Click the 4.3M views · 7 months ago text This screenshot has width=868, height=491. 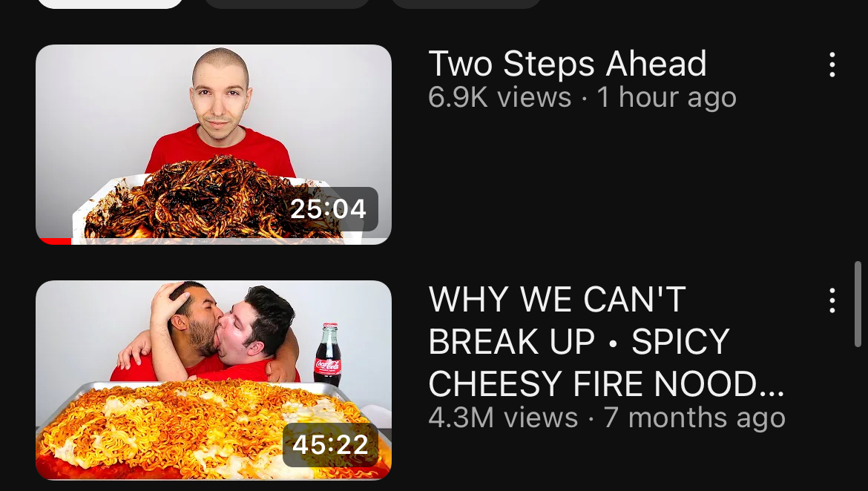[607, 417]
